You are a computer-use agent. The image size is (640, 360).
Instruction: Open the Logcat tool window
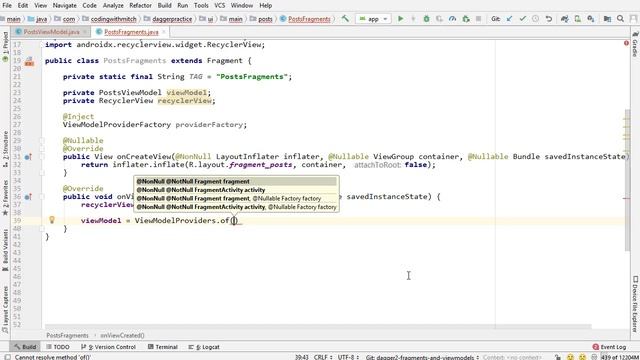pyautogui.click(x=204, y=347)
